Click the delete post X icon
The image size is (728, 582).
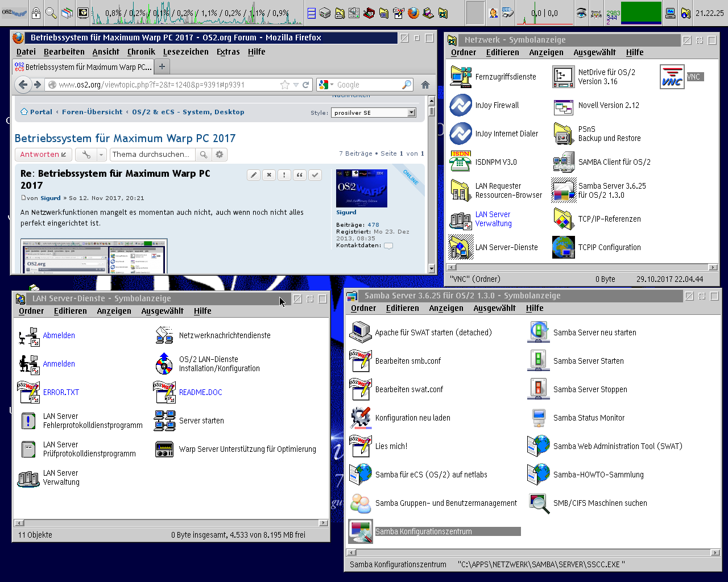269,175
